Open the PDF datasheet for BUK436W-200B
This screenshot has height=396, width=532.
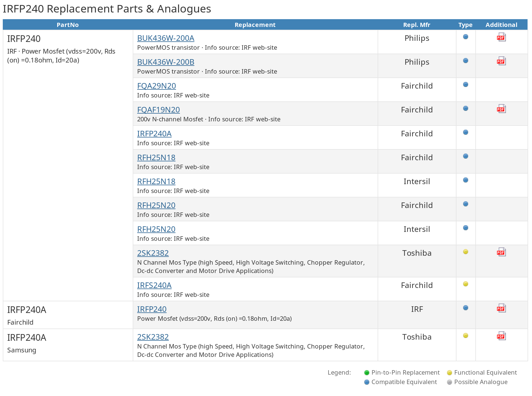[x=501, y=61]
